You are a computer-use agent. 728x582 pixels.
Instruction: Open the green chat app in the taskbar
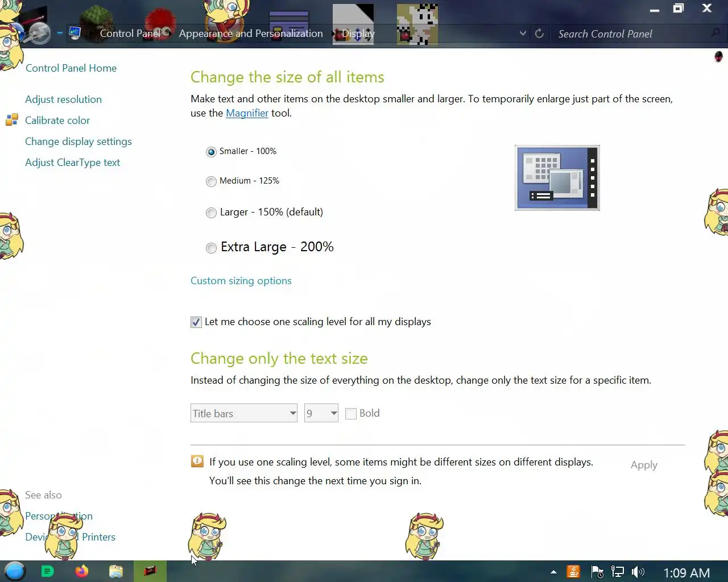48,571
